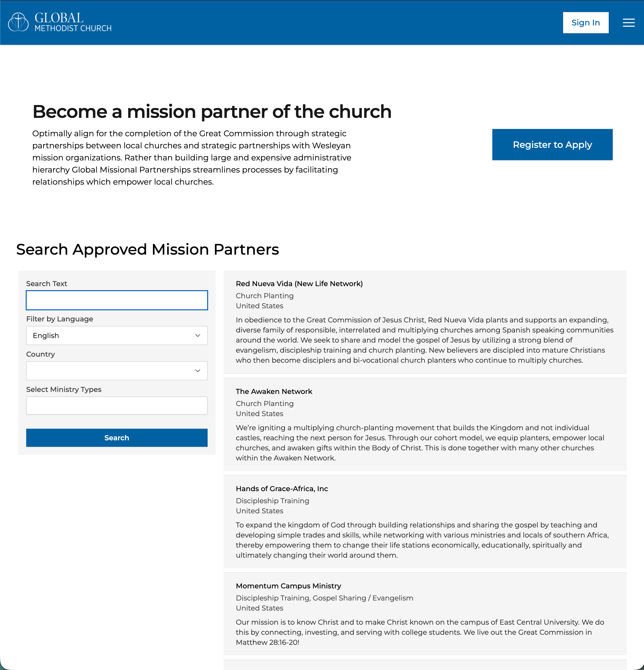The height and width of the screenshot is (670, 644).
Task: Click the Awaken Network description text
Action: (420, 443)
